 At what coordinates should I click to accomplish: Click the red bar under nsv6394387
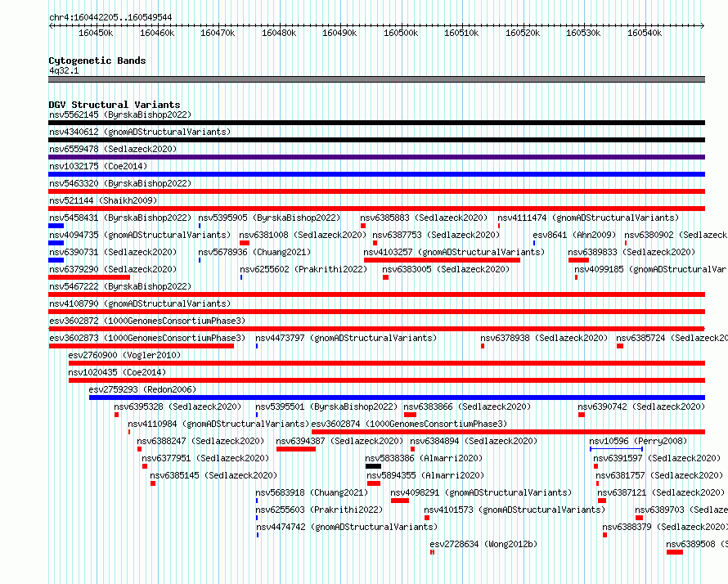point(296,449)
